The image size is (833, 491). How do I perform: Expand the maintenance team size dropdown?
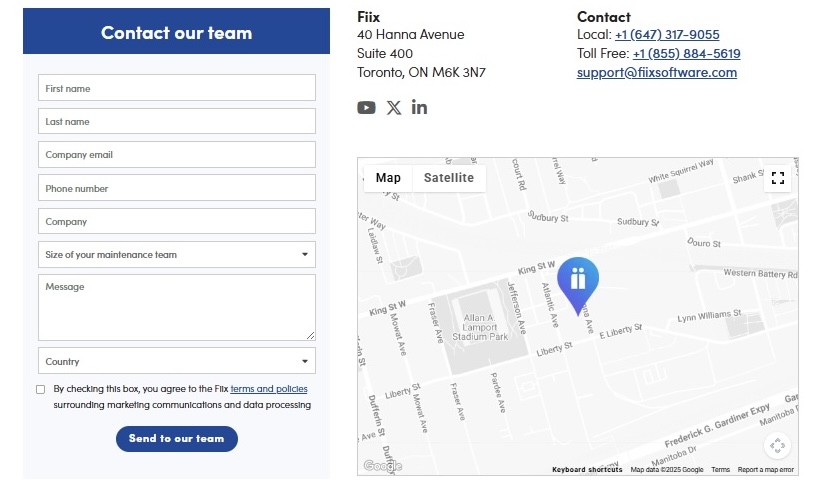(x=177, y=255)
